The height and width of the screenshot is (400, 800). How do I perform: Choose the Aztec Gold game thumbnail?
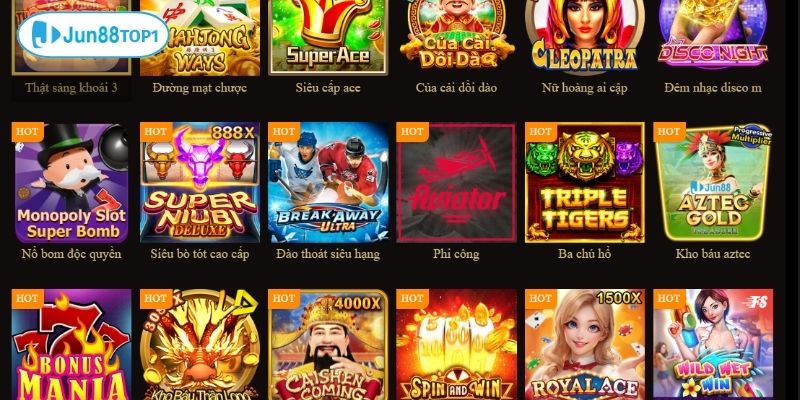click(713, 182)
